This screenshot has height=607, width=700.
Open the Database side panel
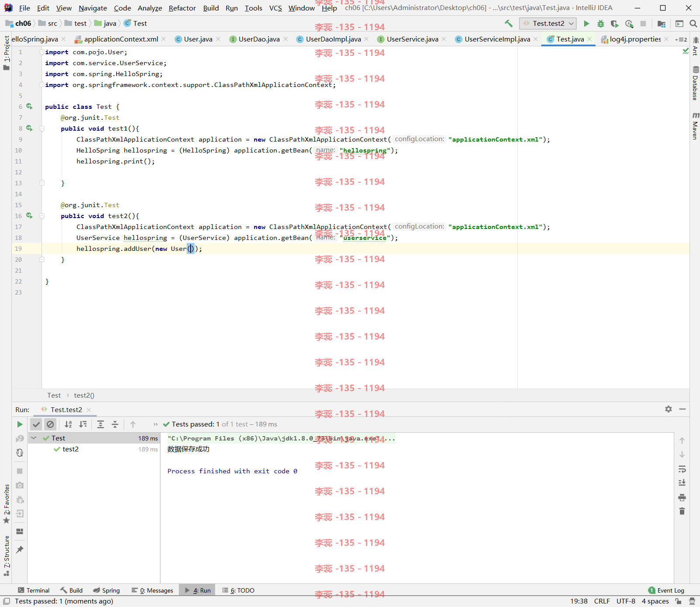point(695,83)
